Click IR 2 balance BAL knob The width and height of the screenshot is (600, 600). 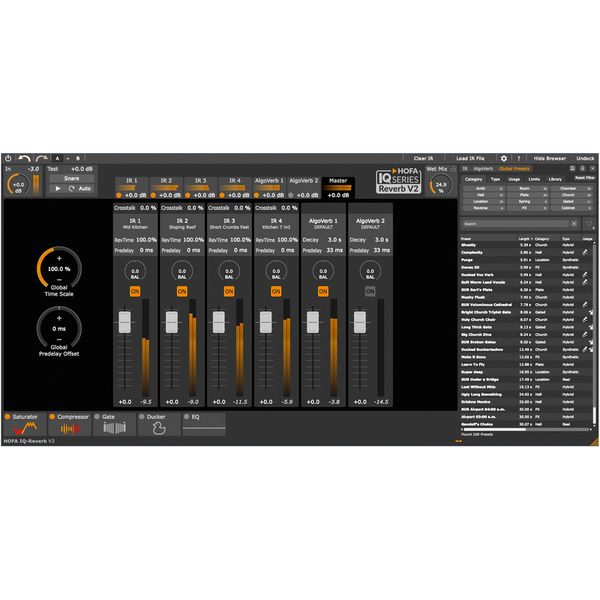tap(182, 272)
